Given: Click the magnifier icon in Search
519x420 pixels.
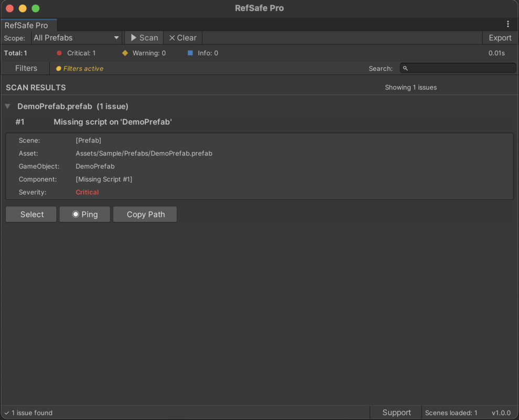Looking at the screenshot, I should pos(405,68).
